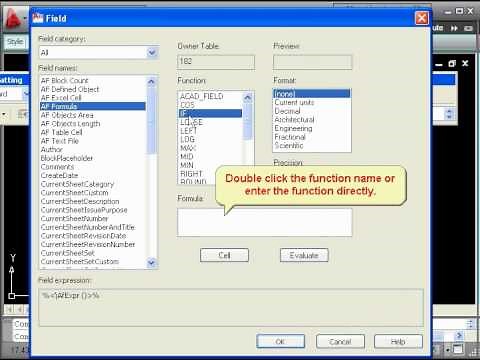Select ACAD_FIELD function
This screenshot has height=360, width=480.
202,96
